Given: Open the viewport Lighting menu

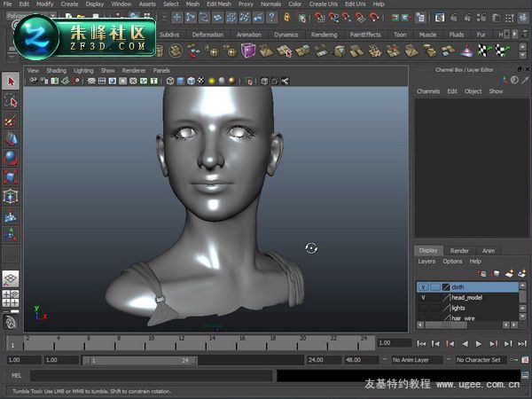Looking at the screenshot, I should click(83, 70).
